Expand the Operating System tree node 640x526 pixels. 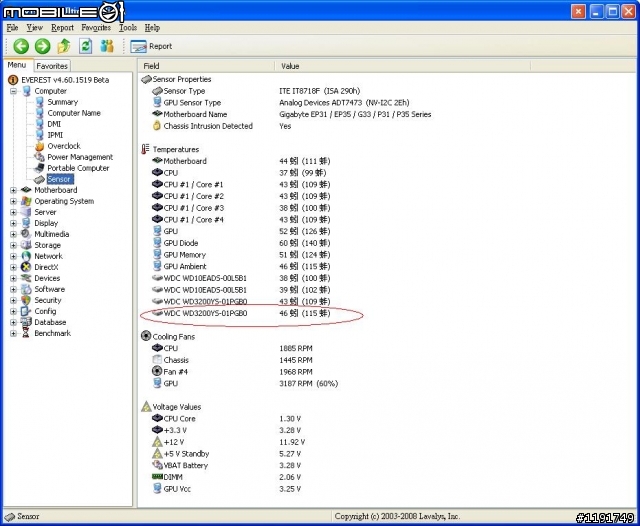coord(13,201)
